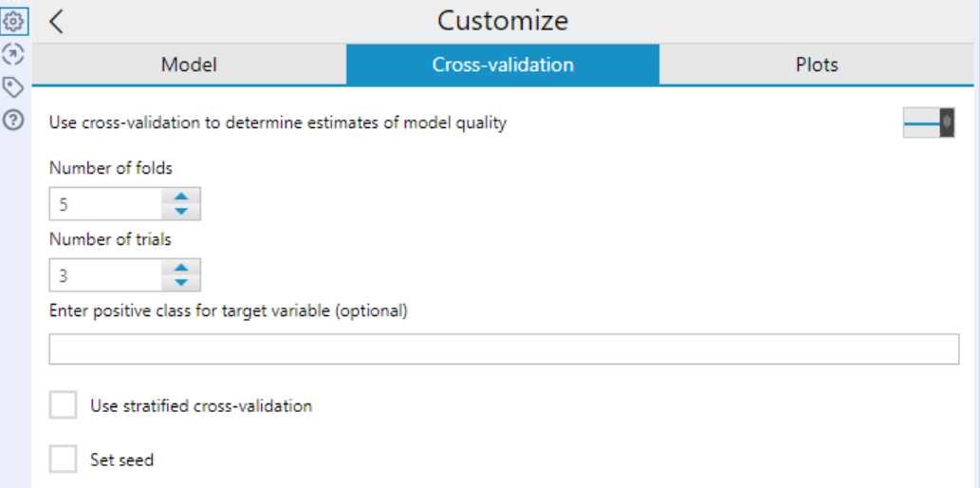Open the Annotation tag icon in sidebar
The width and height of the screenshot is (980, 488).
point(13,87)
